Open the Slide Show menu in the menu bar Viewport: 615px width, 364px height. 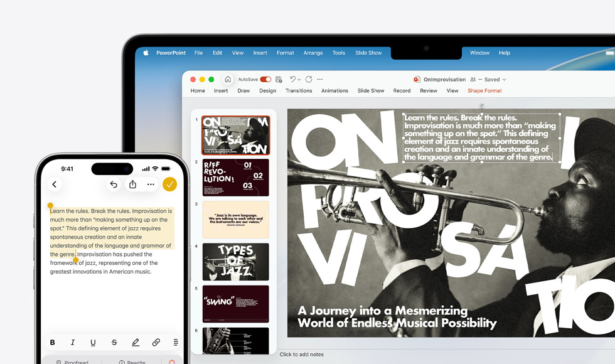pyautogui.click(x=369, y=53)
